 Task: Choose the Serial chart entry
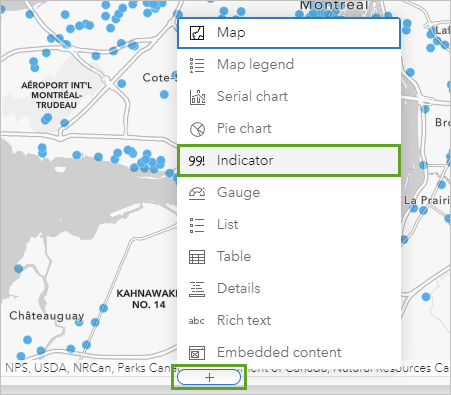[289, 97]
